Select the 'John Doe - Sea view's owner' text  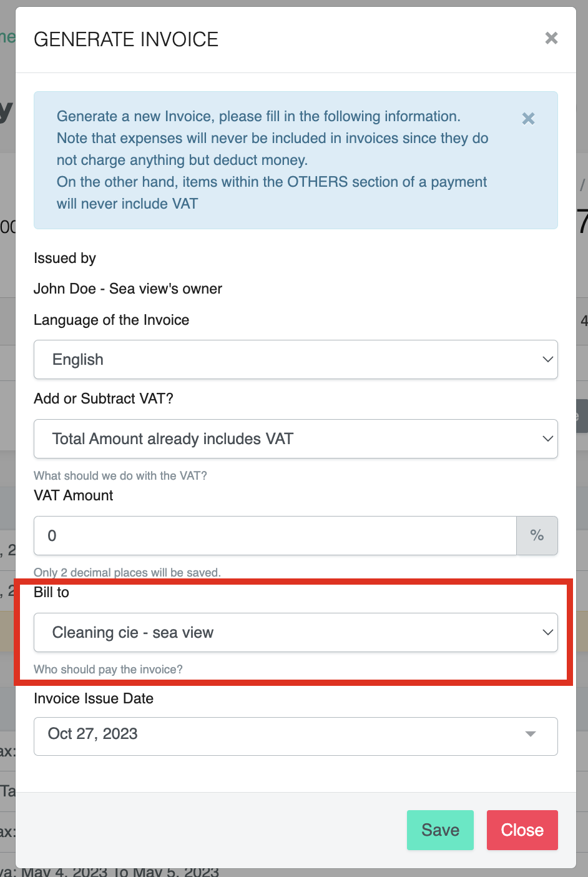[128, 289]
